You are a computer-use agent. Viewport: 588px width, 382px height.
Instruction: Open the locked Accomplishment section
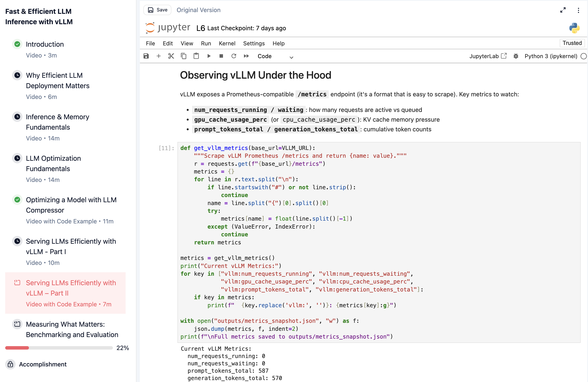click(43, 364)
